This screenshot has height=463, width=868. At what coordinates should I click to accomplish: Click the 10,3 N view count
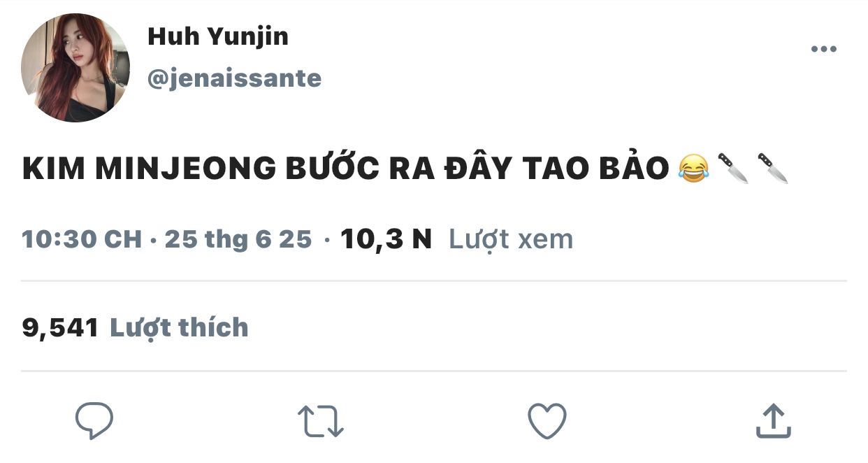(386, 240)
